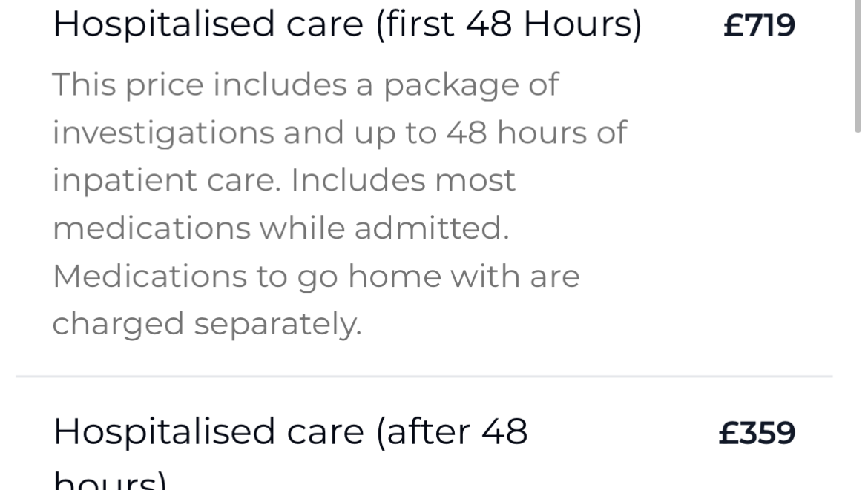This screenshot has width=868, height=490.
Task: Tap the word "admitted" in the description
Action: [430, 228]
